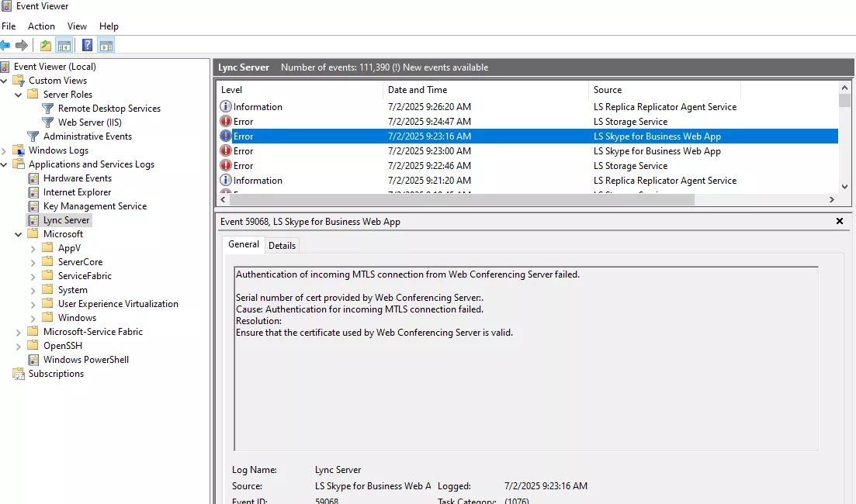
Task: Expand the ServerCore folder
Action: [33, 262]
